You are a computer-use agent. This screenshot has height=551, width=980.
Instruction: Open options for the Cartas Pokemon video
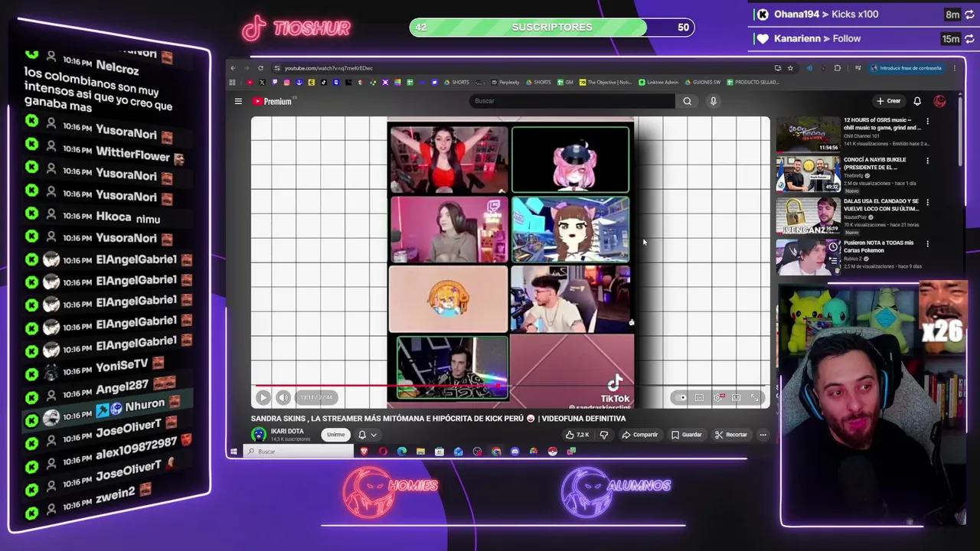pyautogui.click(x=928, y=244)
